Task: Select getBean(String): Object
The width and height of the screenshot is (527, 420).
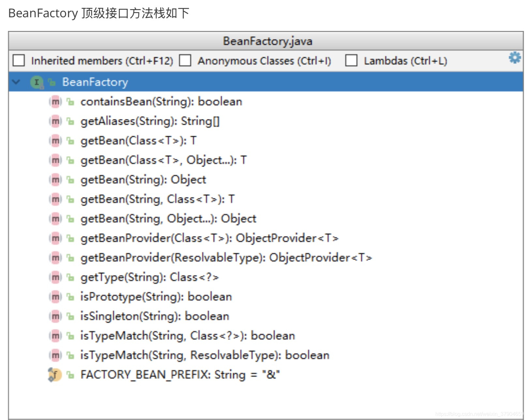Action: click(143, 180)
